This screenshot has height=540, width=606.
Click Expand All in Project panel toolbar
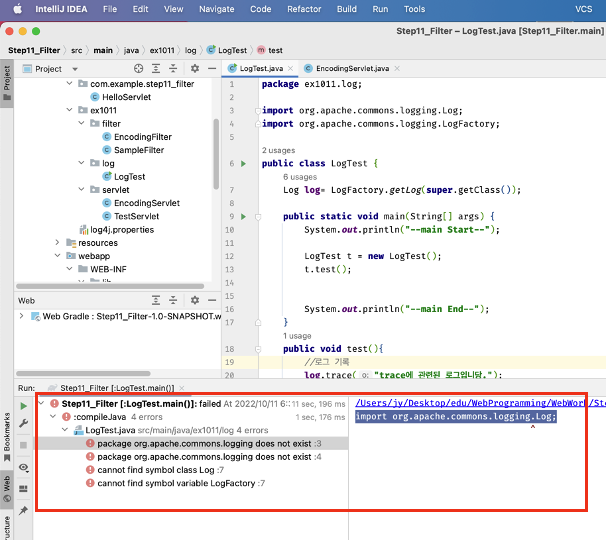tap(156, 69)
